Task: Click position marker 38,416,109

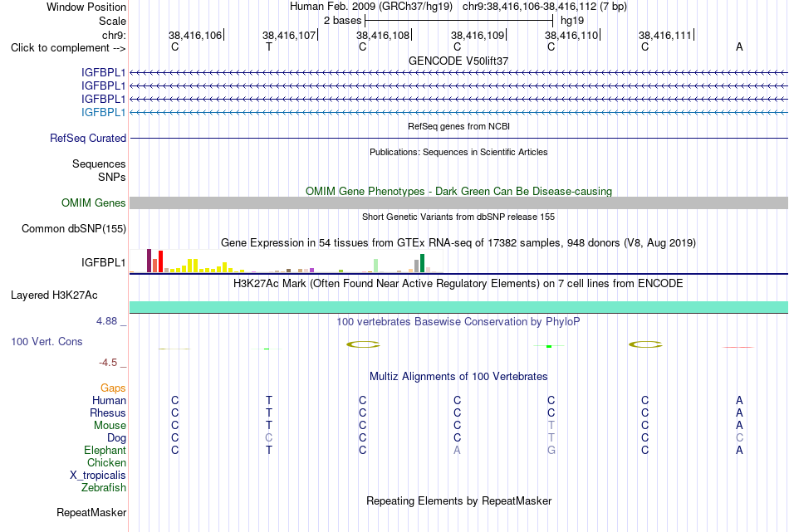Action: (478, 35)
